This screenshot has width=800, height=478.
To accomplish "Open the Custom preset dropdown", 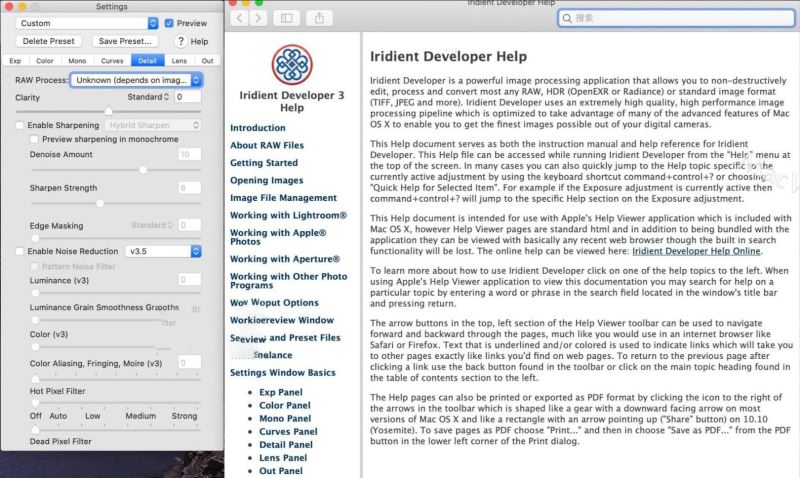I will (87, 23).
